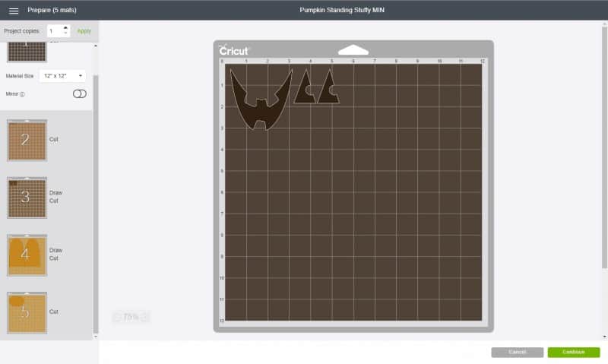608x364 pixels.
Task: Click the 'Project copies' label
Action: (x=22, y=31)
